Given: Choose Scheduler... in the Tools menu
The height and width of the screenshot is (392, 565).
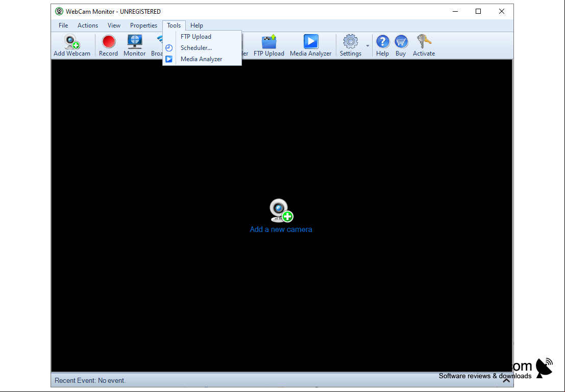Looking at the screenshot, I should (x=202, y=48).
